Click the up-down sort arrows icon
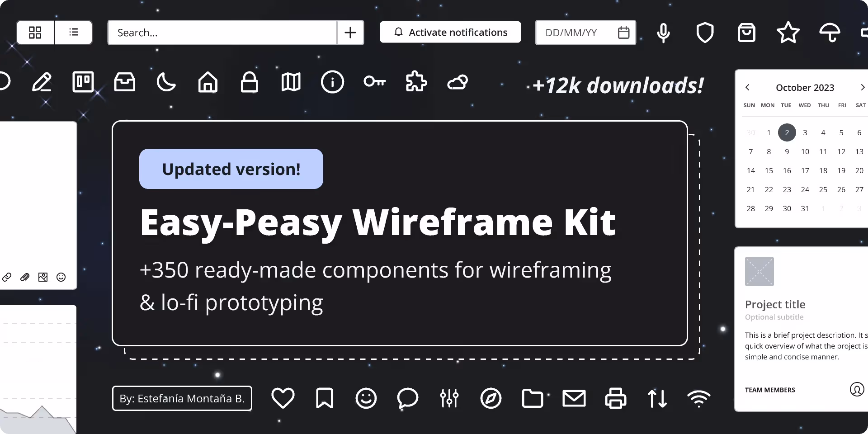 (657, 398)
